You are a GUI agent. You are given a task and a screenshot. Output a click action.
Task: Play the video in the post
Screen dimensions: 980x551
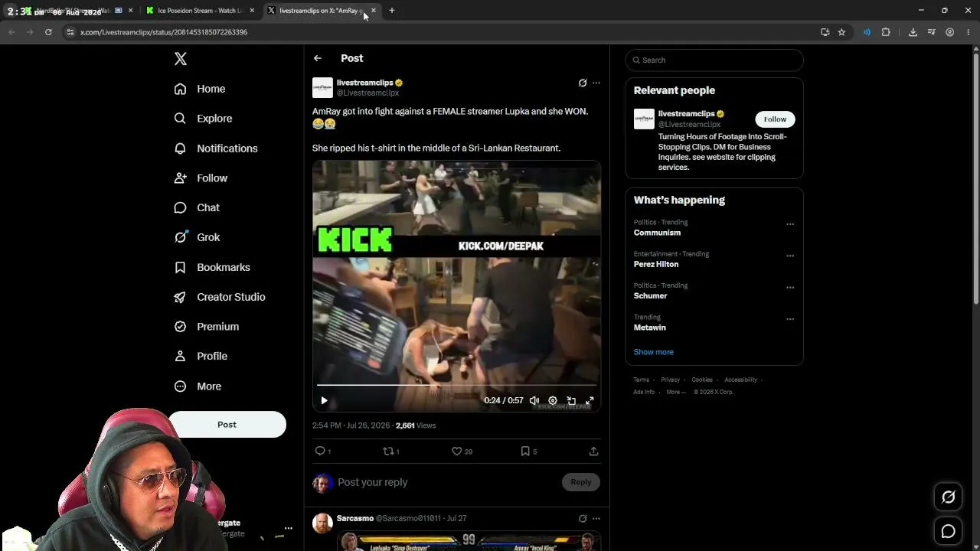point(324,400)
